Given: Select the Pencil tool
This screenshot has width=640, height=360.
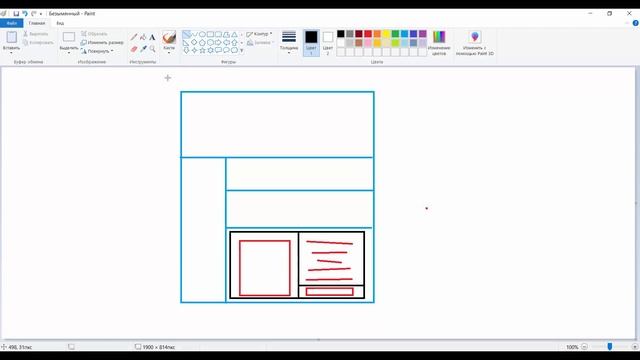Looking at the screenshot, I should 134,37.
